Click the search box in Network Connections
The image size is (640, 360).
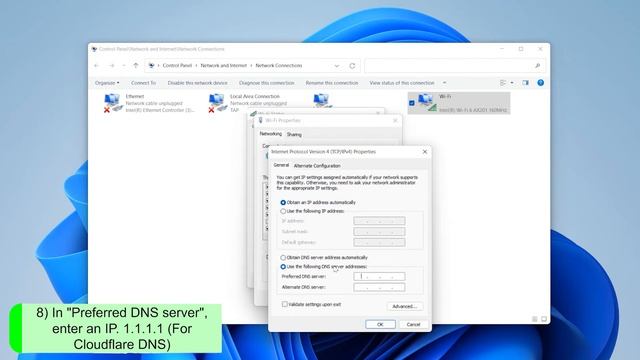click(x=455, y=66)
